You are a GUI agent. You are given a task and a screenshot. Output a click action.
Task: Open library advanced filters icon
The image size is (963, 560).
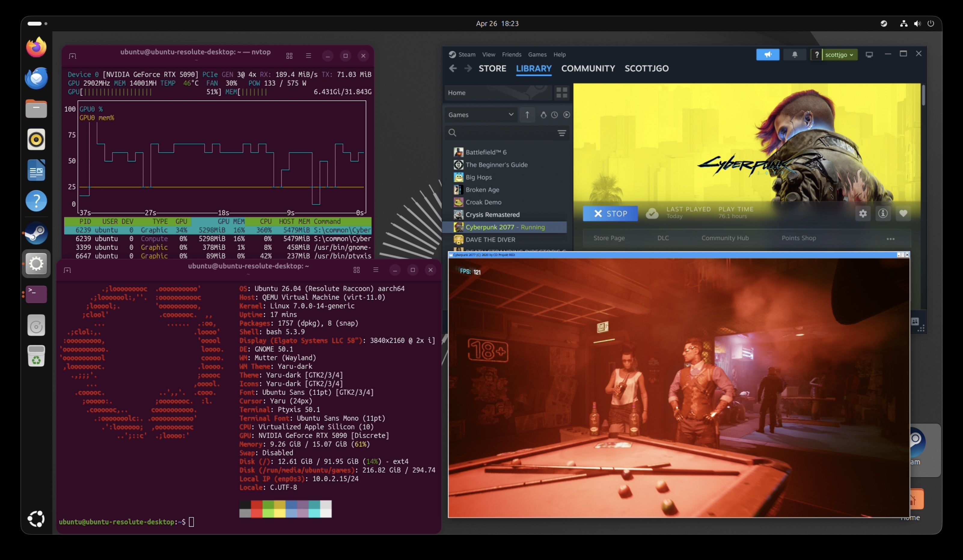[561, 133]
